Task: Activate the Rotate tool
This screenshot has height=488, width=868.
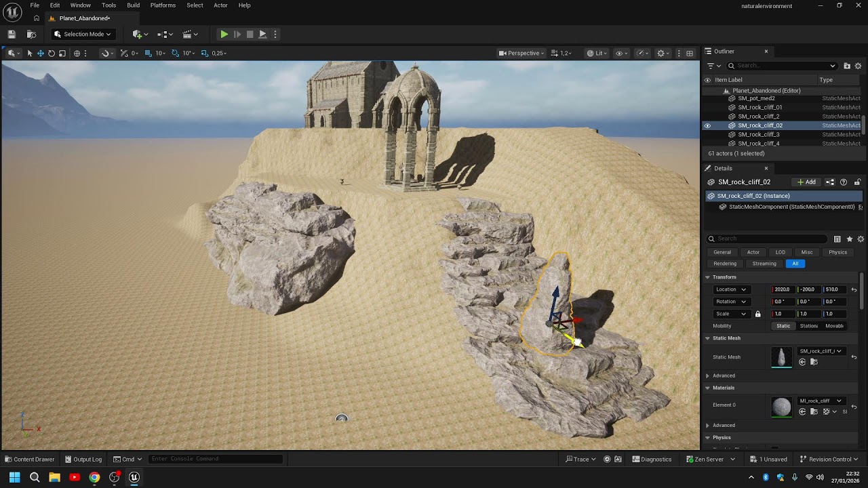Action: click(x=51, y=53)
